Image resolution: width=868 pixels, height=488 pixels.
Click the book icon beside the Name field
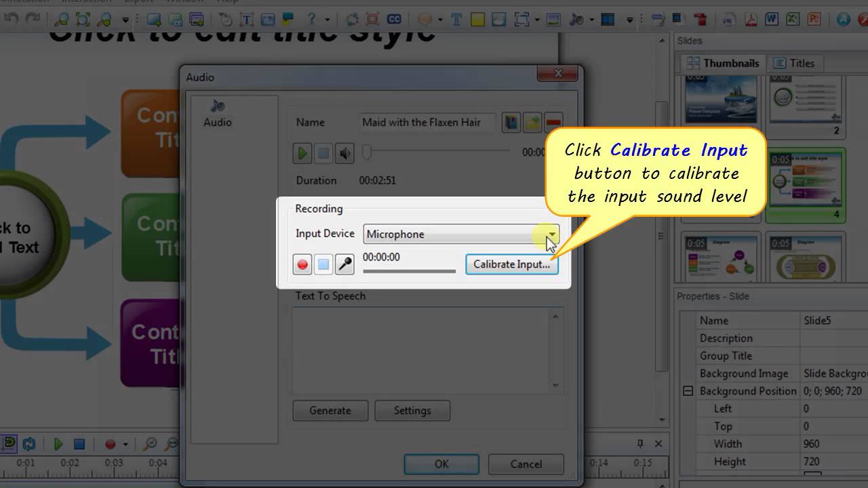[x=511, y=123]
